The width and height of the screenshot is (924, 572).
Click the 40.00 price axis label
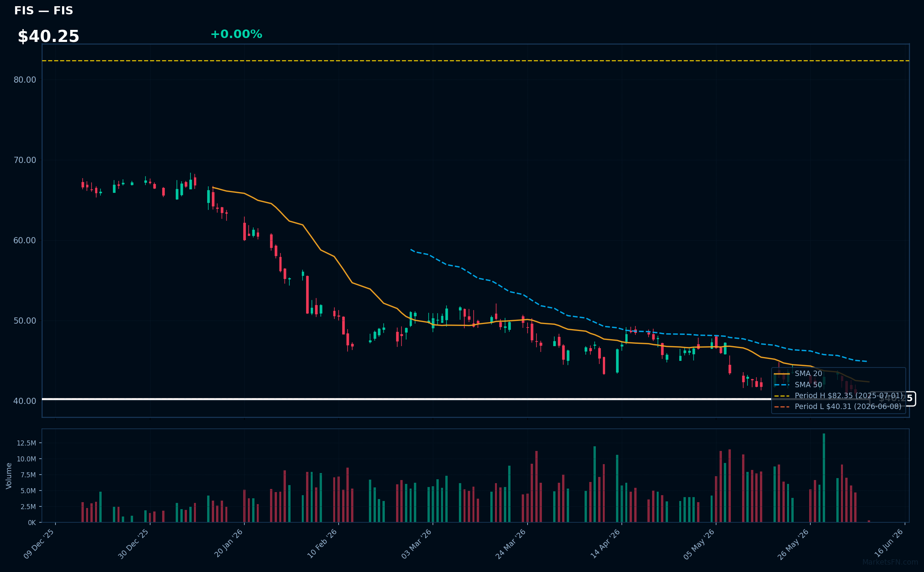(x=25, y=401)
